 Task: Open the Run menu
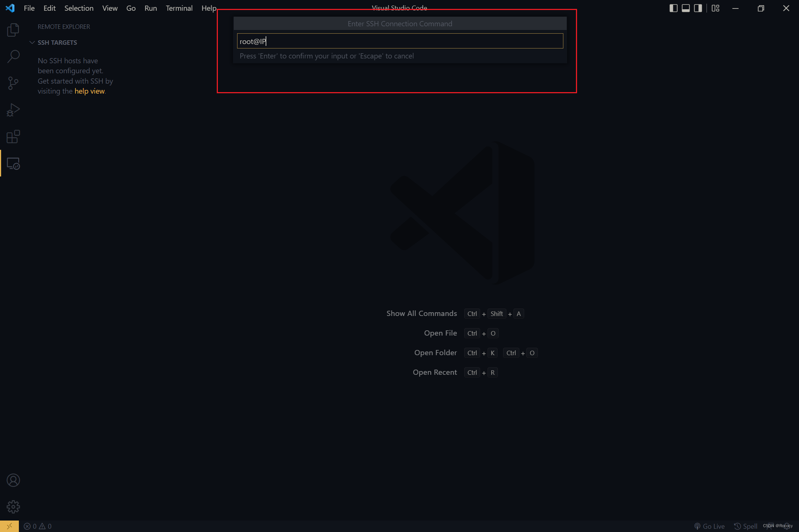coord(151,8)
